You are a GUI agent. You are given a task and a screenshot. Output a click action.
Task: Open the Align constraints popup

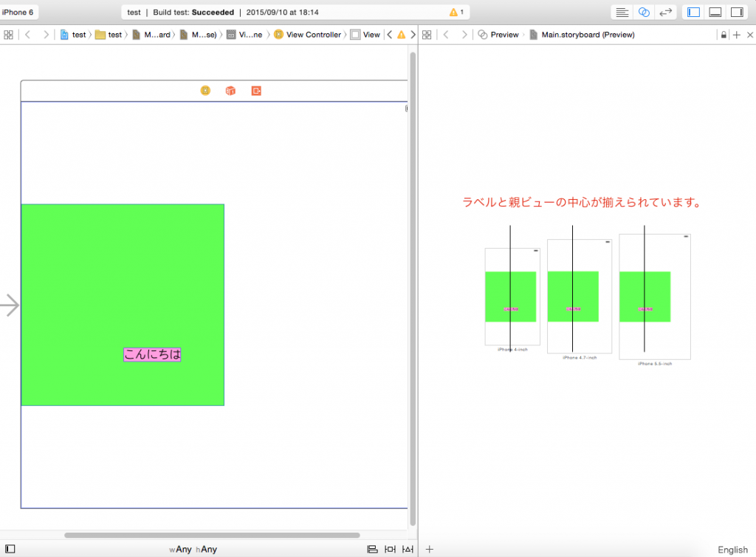pos(372,549)
